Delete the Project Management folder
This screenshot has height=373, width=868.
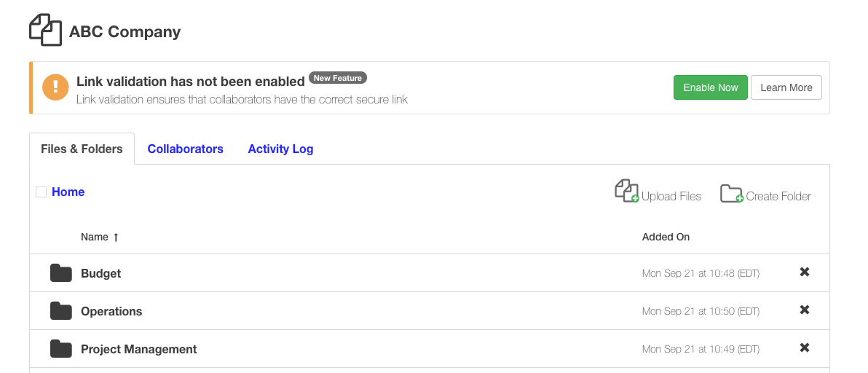pyautogui.click(x=805, y=348)
